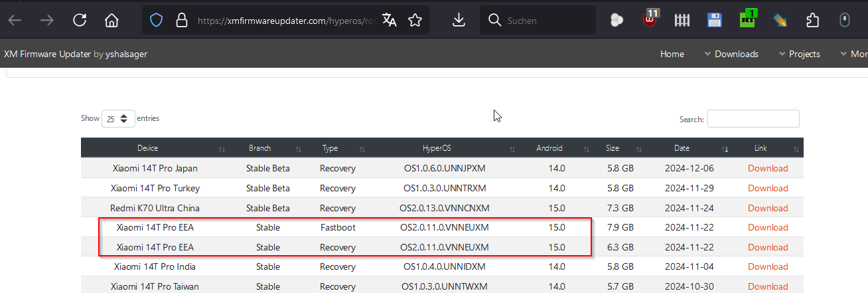The width and height of the screenshot is (868, 293).
Task: Open the uBlock Origin extension icon
Action: tap(651, 19)
